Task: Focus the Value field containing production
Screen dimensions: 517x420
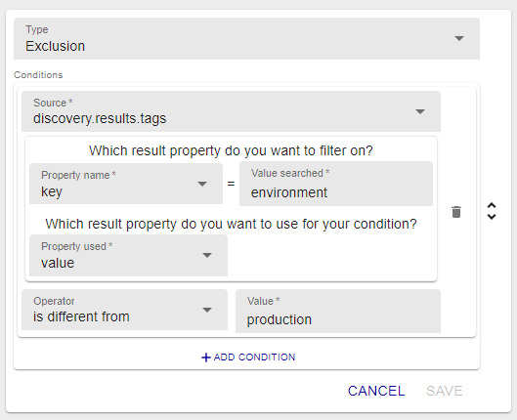Action: point(338,312)
